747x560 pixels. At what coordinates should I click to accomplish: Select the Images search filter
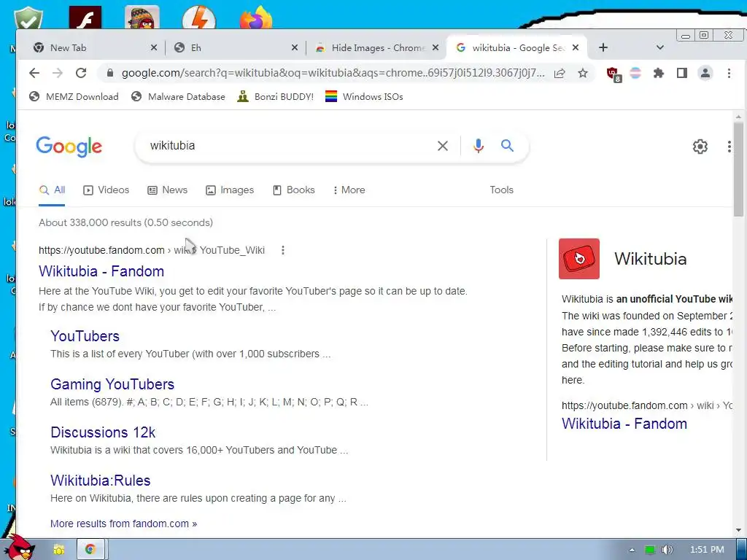click(x=230, y=190)
